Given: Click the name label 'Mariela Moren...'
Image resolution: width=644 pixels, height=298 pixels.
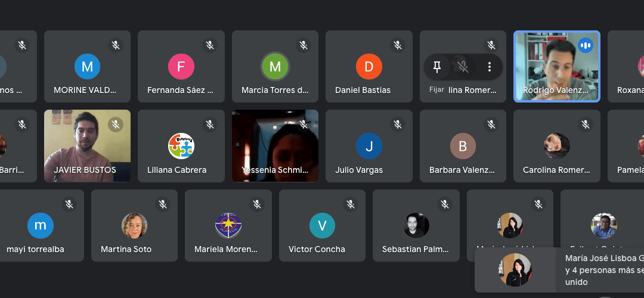Looking at the screenshot, I should (x=226, y=249).
